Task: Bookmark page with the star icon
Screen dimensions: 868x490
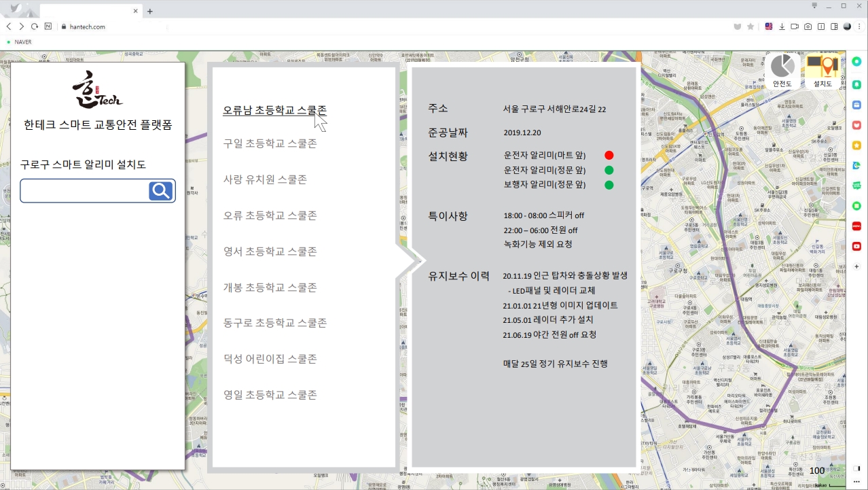Action: click(x=751, y=27)
